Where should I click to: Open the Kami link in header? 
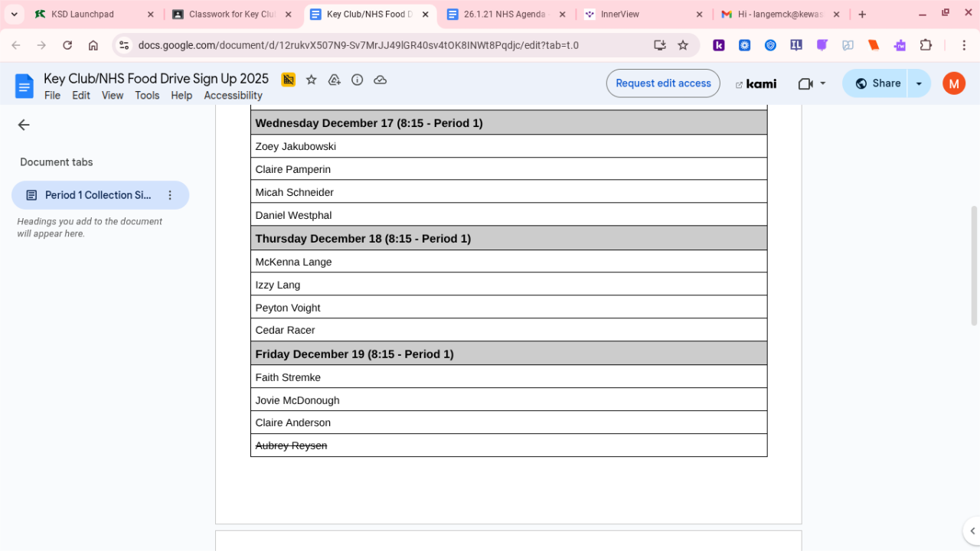(756, 83)
